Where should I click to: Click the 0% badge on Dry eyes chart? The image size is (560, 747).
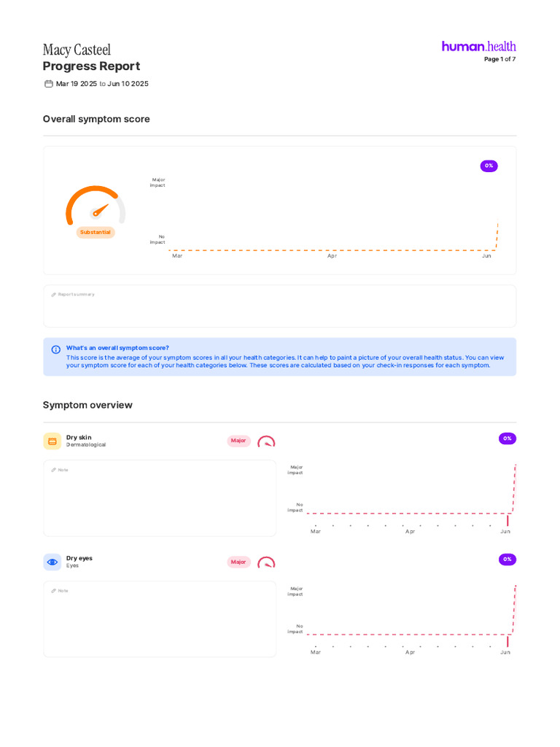pos(507,560)
